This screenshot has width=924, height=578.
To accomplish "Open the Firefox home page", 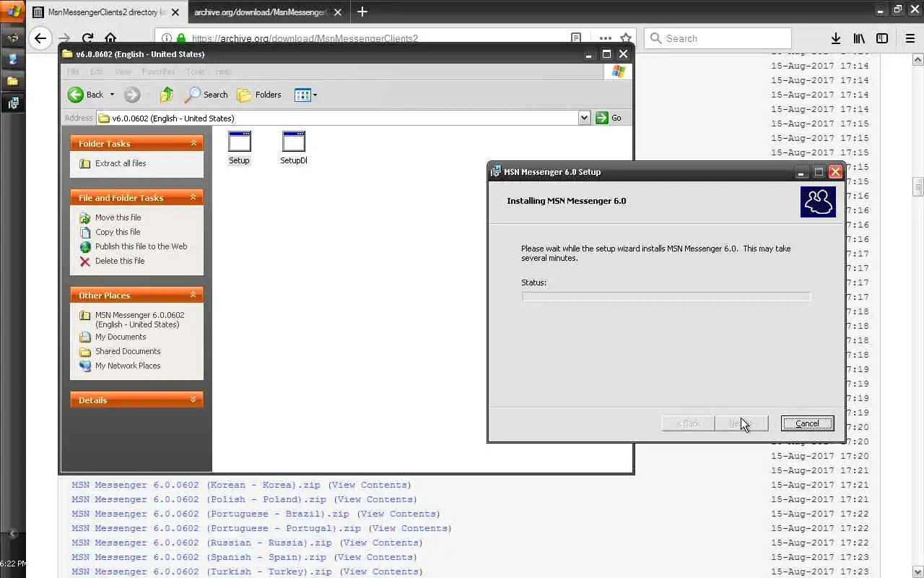I will coord(110,38).
